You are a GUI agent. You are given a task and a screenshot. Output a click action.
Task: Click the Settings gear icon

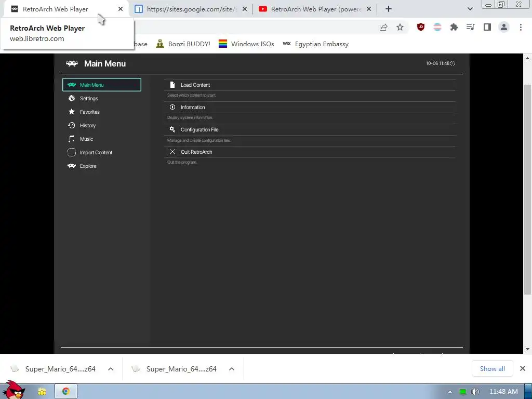pyautogui.click(x=72, y=98)
